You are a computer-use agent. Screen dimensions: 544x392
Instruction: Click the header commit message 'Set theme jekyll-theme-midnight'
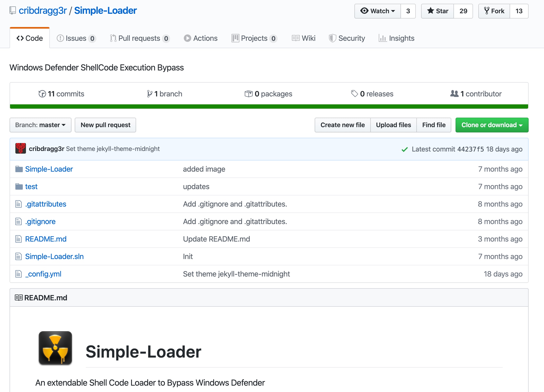click(113, 149)
